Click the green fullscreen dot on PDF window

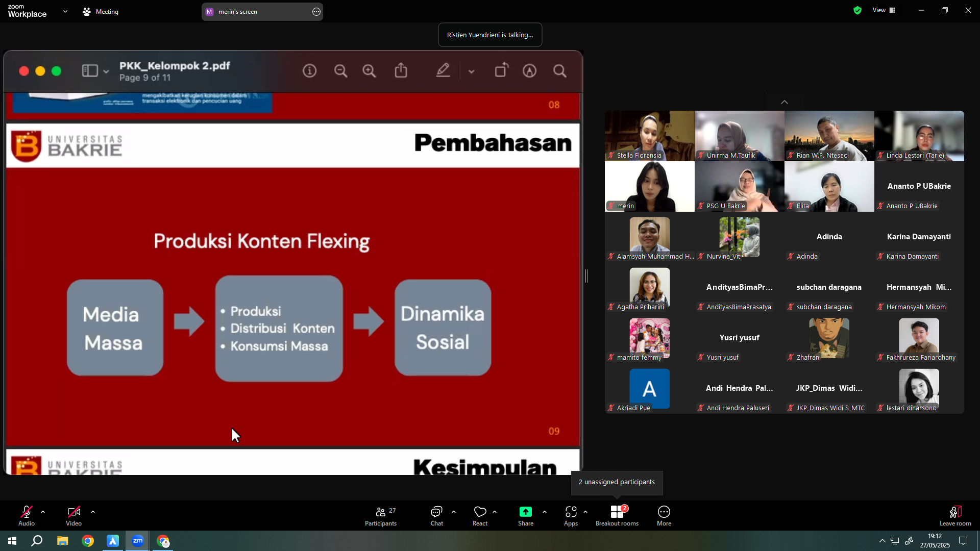57,71
